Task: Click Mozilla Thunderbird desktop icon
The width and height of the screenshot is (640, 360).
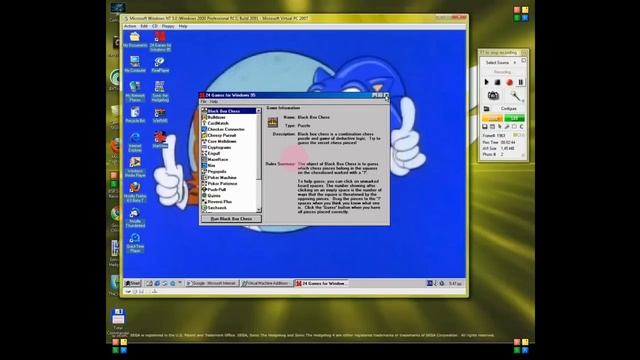Action: 135,218
